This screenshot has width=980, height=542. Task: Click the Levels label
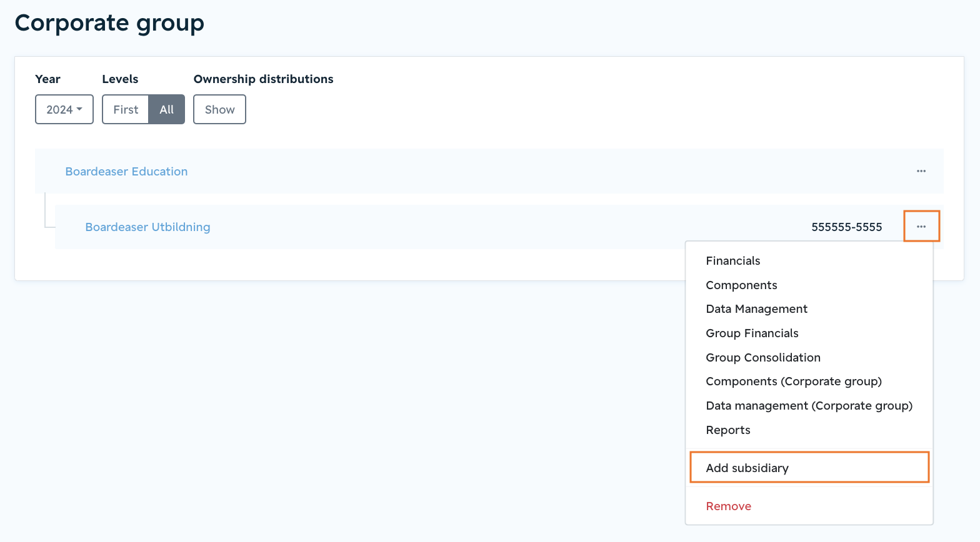pyautogui.click(x=120, y=79)
